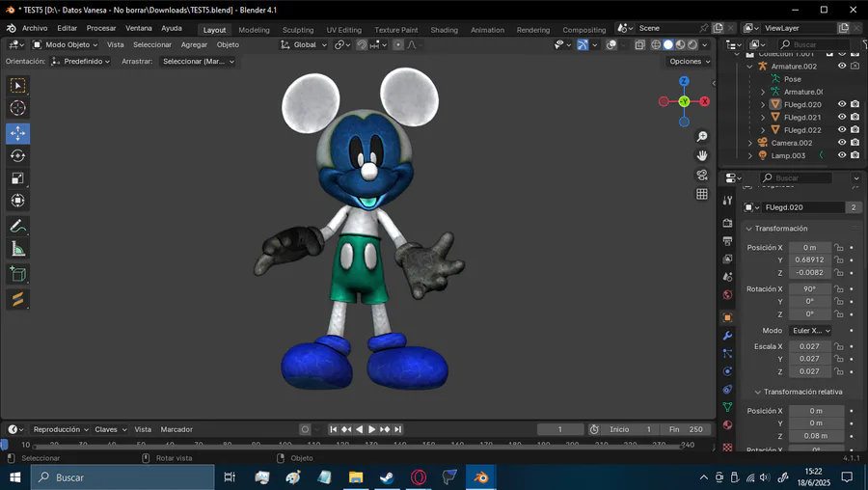Collapse the Transformación panel

(749, 229)
